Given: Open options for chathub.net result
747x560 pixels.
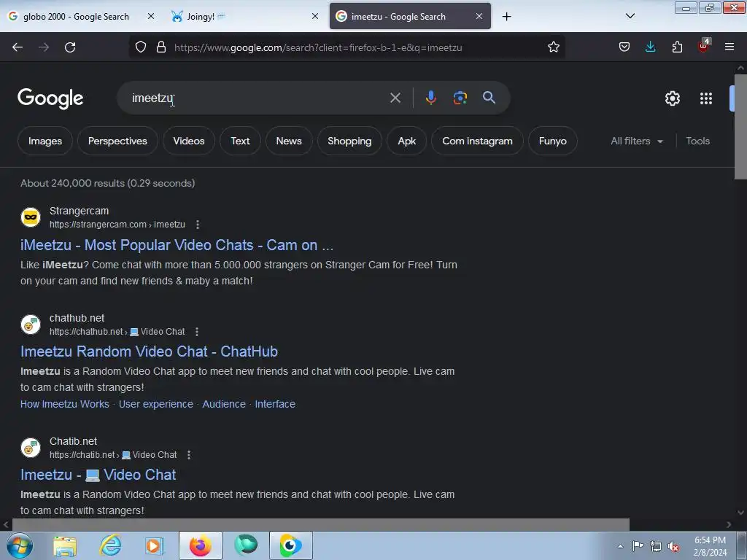Looking at the screenshot, I should (x=197, y=332).
